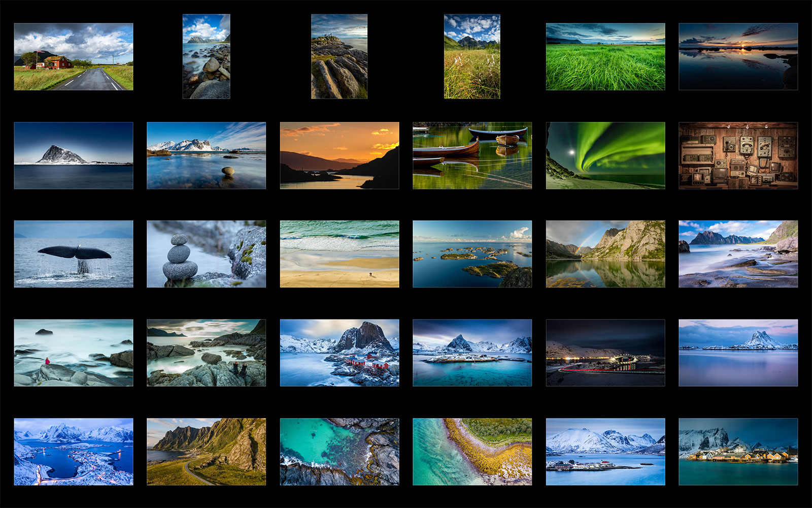View the green aurora borealis photo

(605, 155)
